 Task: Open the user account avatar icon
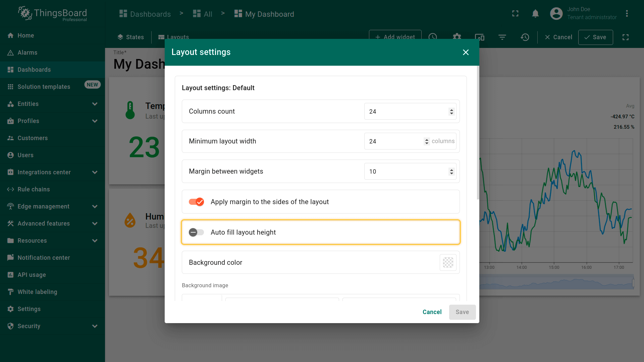(556, 14)
